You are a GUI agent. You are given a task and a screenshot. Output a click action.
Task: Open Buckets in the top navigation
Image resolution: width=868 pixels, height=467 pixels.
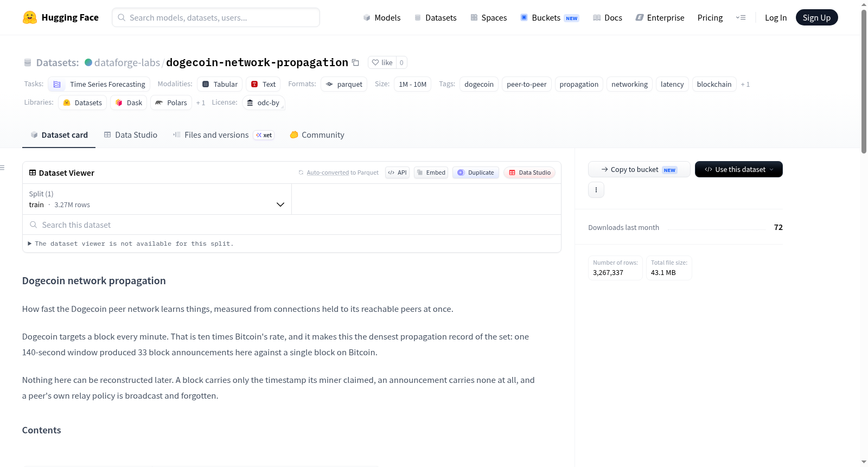tap(550, 17)
